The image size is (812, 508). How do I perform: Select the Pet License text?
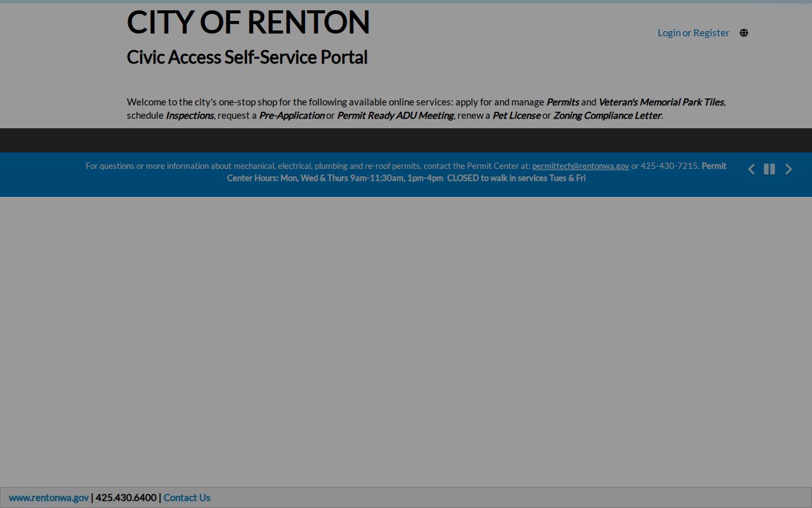point(516,115)
